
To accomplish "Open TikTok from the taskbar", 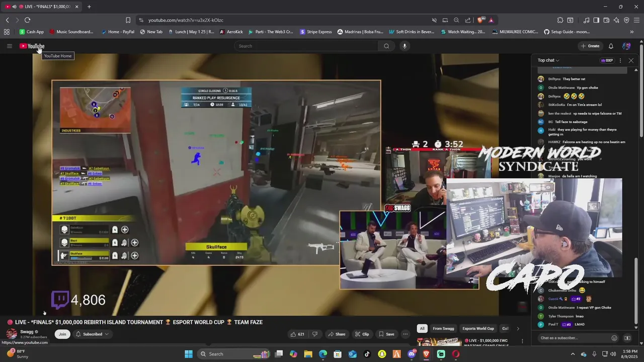I will tap(367, 354).
